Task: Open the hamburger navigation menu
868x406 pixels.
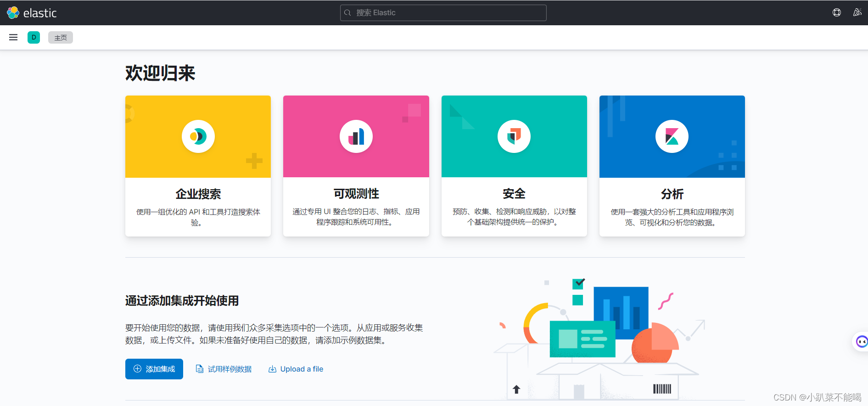Action: click(13, 37)
